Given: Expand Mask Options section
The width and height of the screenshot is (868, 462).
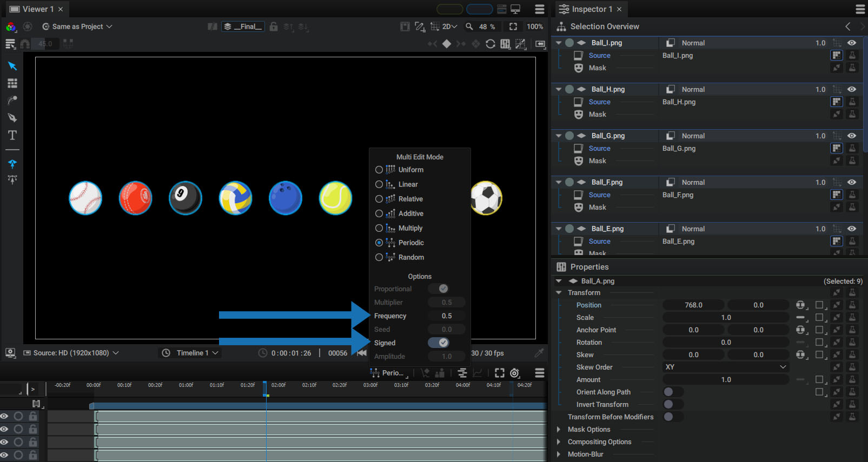Looking at the screenshot, I should 559,429.
